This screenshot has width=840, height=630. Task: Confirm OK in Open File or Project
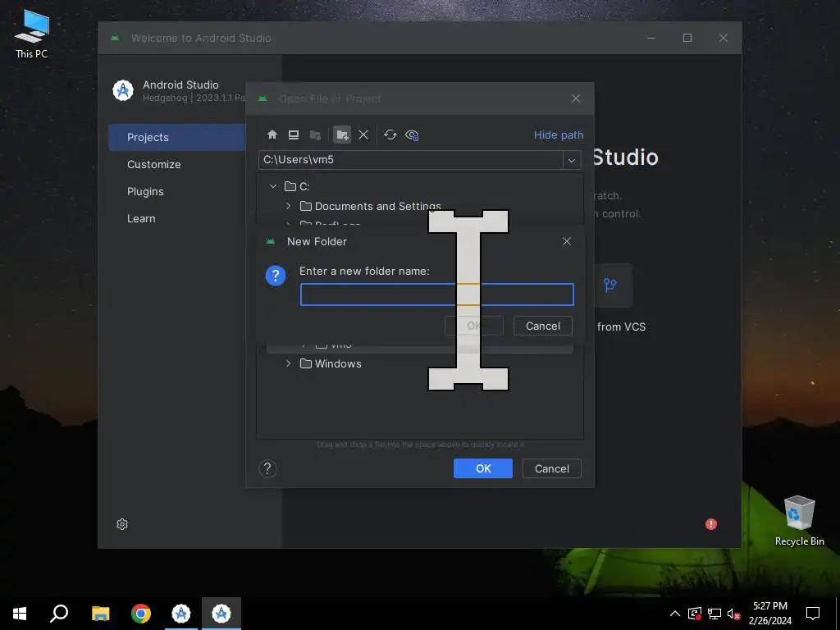click(x=482, y=468)
